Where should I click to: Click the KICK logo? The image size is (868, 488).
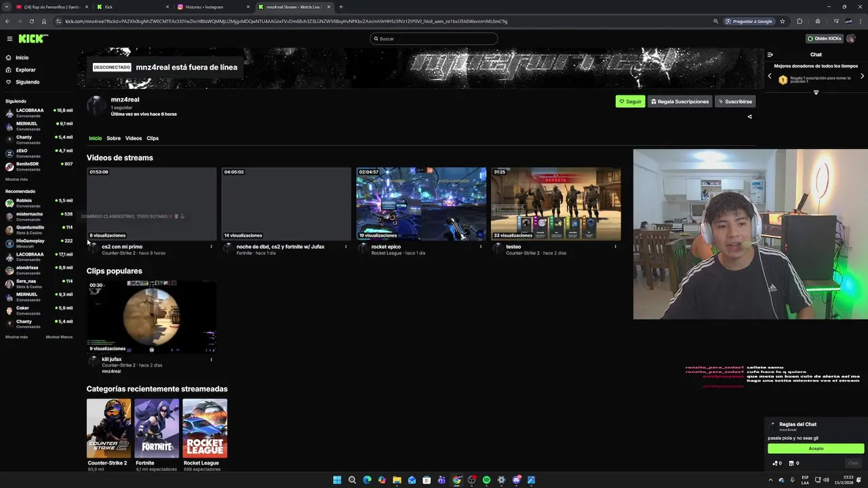tap(33, 39)
